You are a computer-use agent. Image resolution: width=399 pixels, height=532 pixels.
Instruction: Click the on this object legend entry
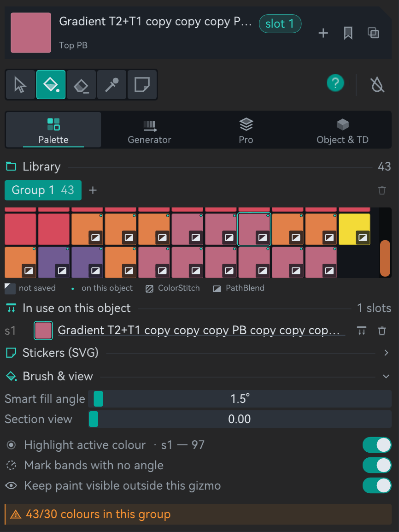tap(102, 288)
